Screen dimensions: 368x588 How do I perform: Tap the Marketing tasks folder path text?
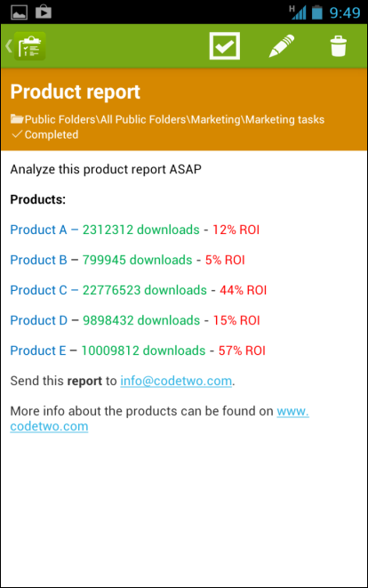click(x=284, y=119)
